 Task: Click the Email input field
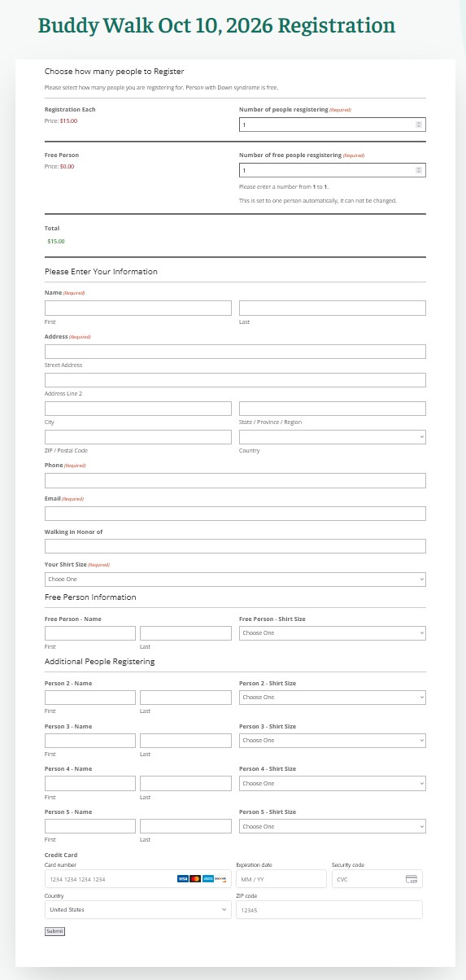[235, 514]
